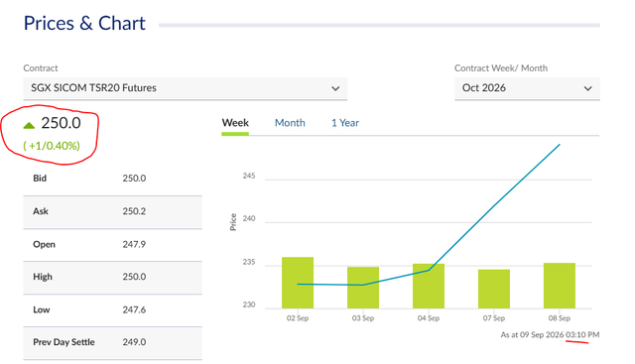Screen dimensions: 635x364
Task: Click the 245 price axis label
Action: 249,176
